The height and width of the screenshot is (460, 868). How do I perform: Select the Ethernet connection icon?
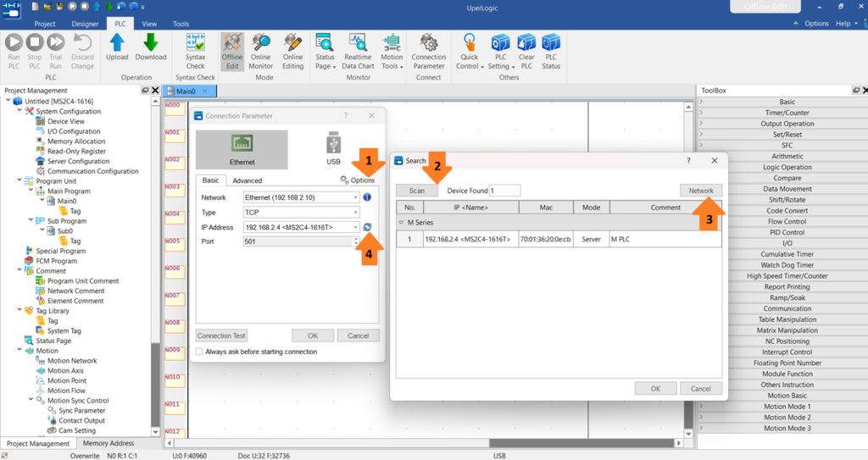[x=242, y=149]
